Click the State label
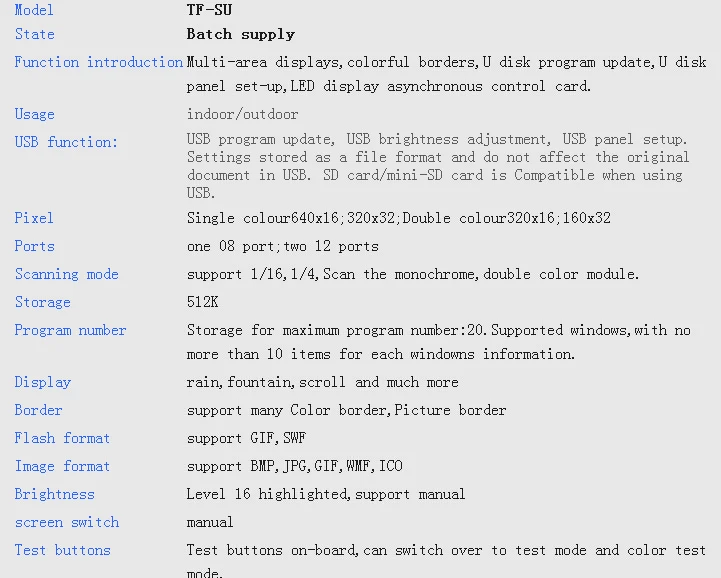This screenshot has width=721, height=578. point(35,34)
